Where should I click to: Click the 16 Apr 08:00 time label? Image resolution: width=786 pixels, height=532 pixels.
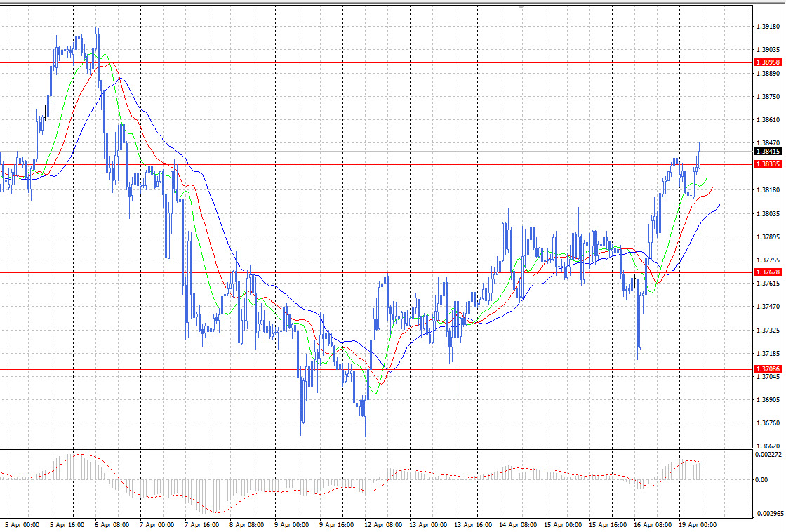click(653, 525)
